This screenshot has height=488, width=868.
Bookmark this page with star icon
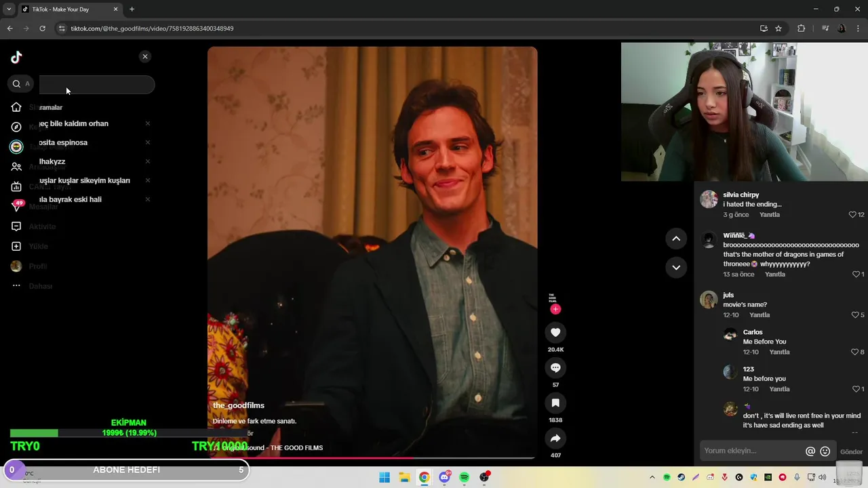tap(778, 28)
